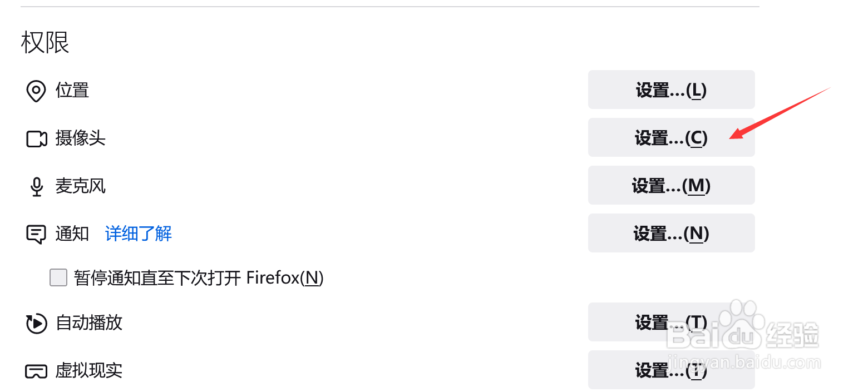Enable 暂停通知直至下次打开 Firefox checkbox

pyautogui.click(x=58, y=277)
